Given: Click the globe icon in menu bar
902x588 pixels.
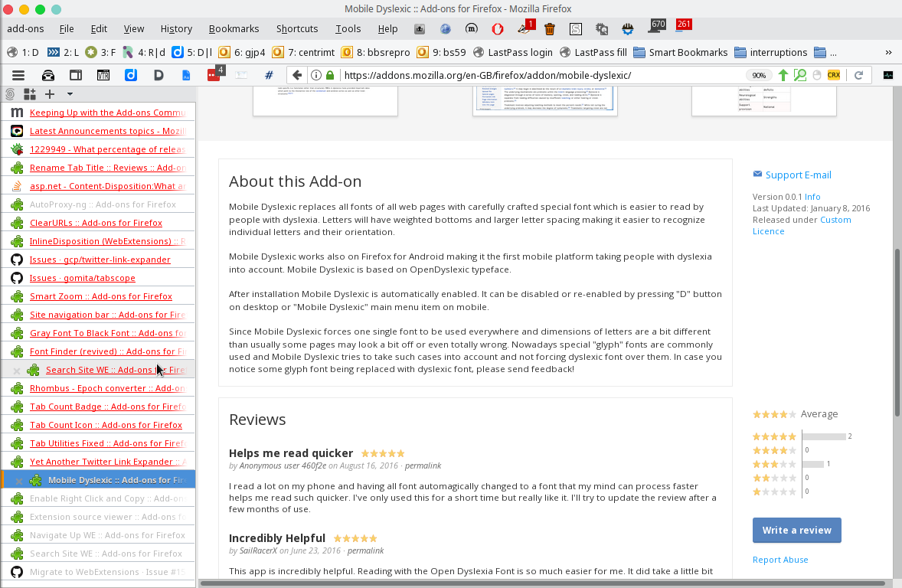Looking at the screenshot, I should coord(445,29).
